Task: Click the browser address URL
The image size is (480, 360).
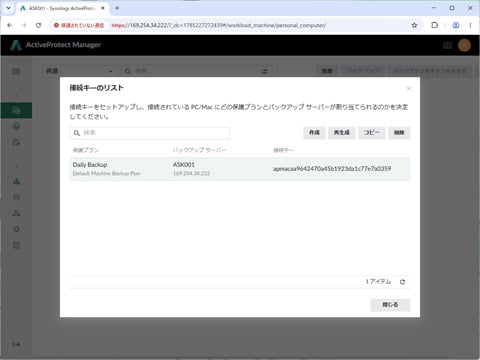Action: click(219, 25)
